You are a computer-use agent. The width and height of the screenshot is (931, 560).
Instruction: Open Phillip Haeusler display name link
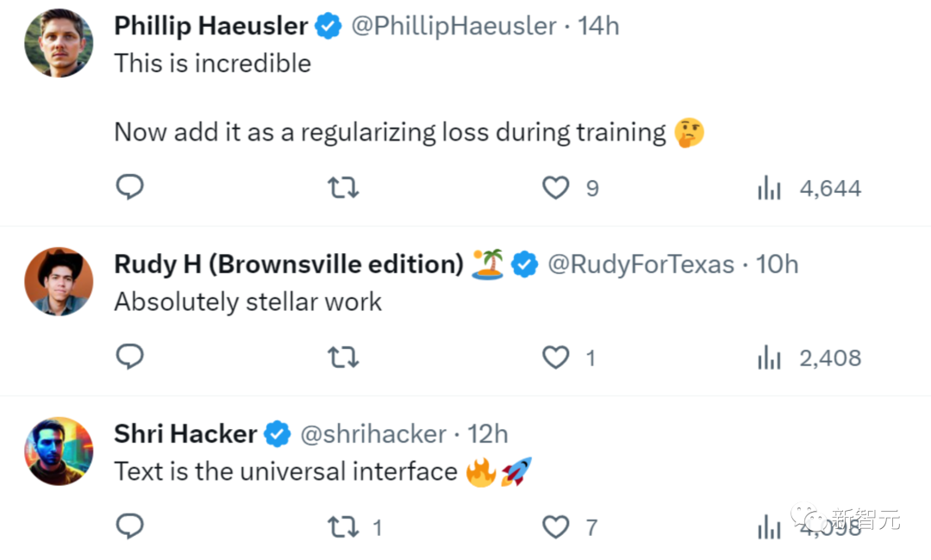click(x=210, y=27)
